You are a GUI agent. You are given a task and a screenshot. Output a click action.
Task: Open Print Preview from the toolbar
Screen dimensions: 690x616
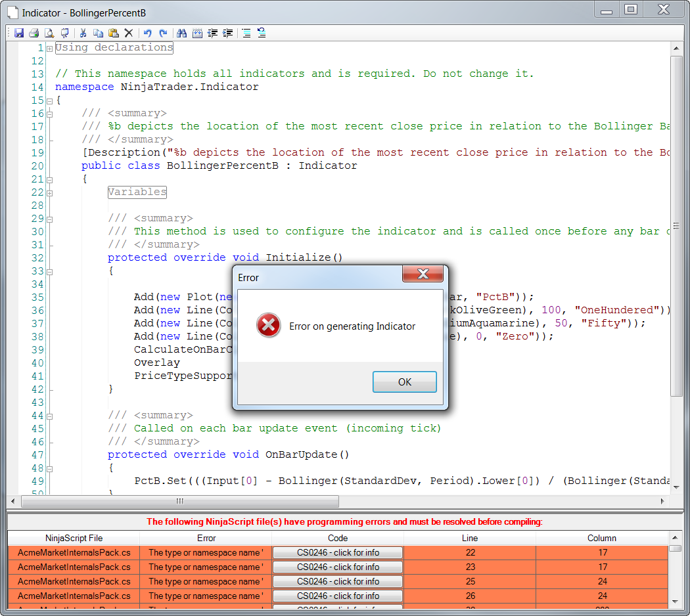point(49,33)
